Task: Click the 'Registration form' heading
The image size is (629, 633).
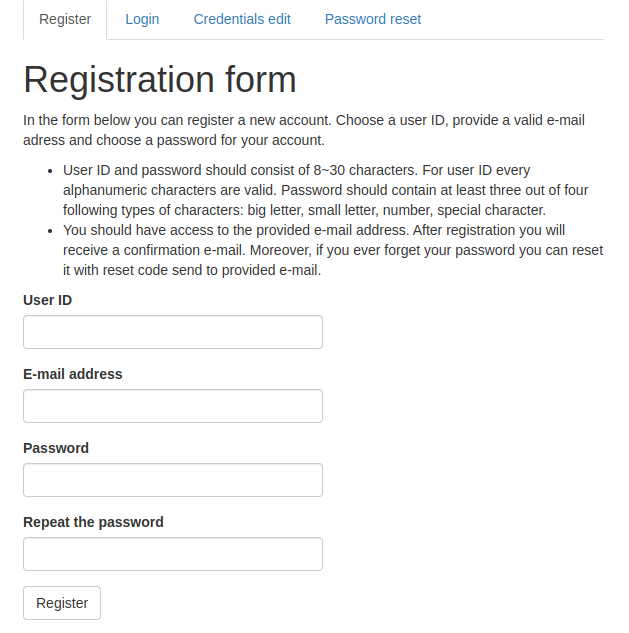Action: 160,80
